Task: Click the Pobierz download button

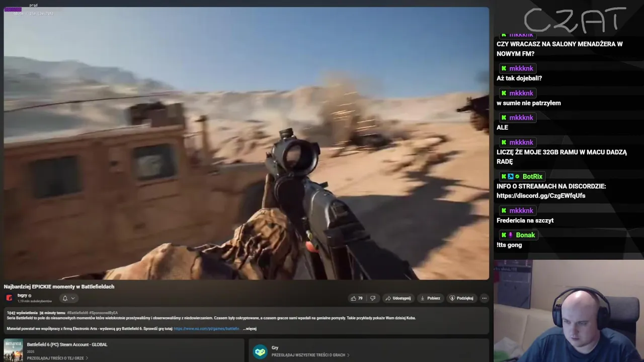Action: 430,298
